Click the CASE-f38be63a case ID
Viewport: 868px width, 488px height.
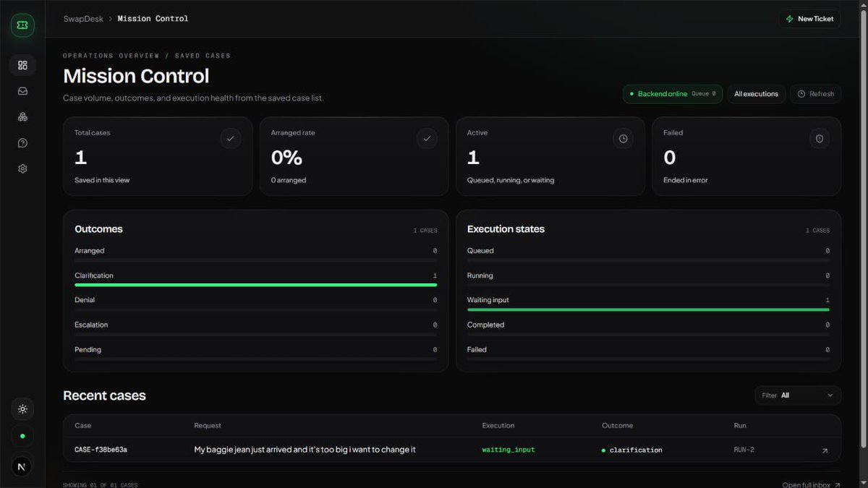coord(101,450)
